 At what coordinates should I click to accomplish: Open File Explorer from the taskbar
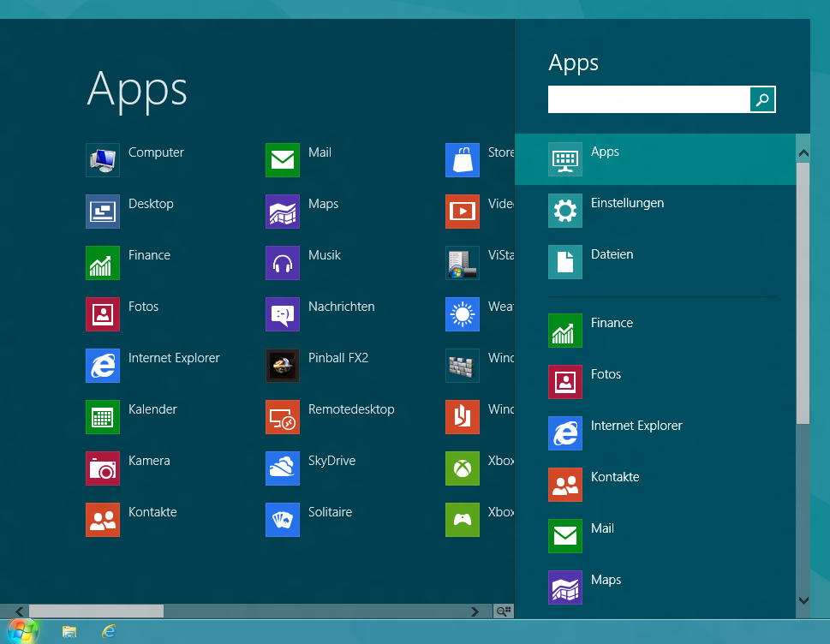pos(69,631)
